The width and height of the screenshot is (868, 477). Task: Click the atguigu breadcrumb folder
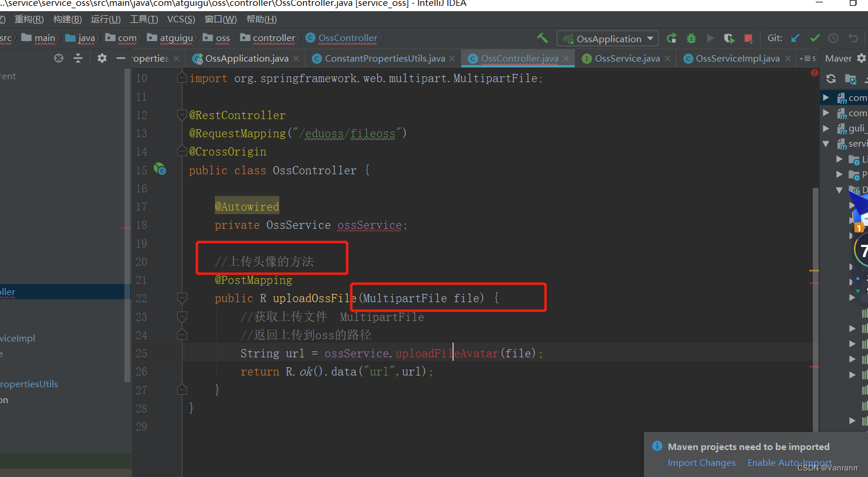(170, 38)
